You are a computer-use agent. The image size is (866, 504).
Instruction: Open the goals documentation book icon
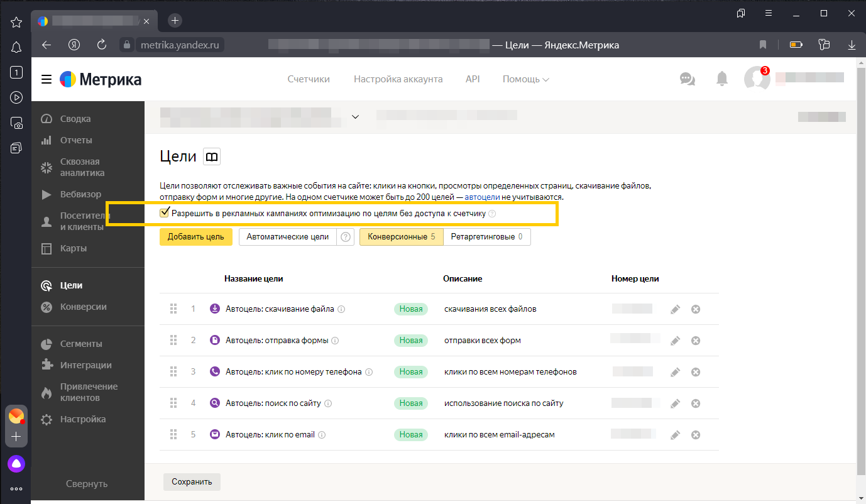click(x=212, y=156)
